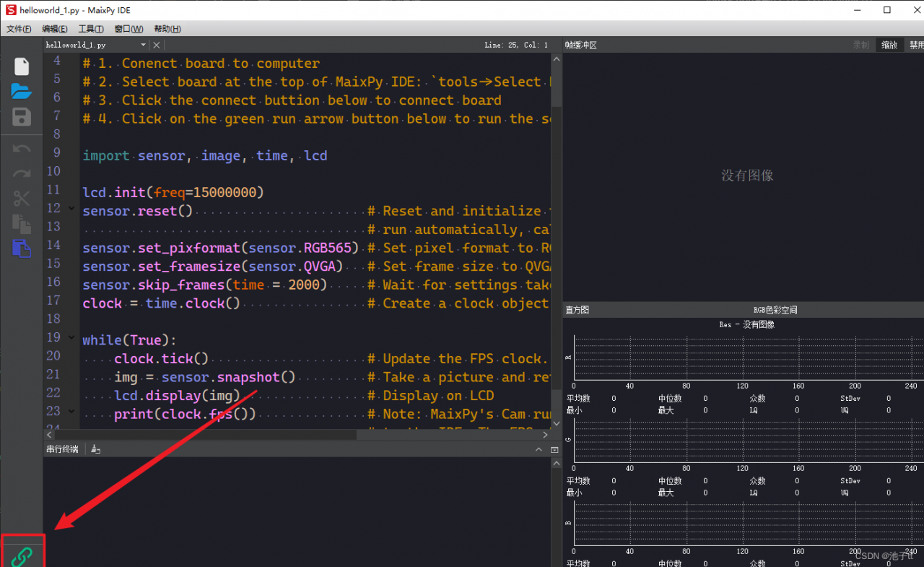Screen dimensions: 924x567
Task: Click the Copy icon in the sidebar
Action: pos(22,223)
